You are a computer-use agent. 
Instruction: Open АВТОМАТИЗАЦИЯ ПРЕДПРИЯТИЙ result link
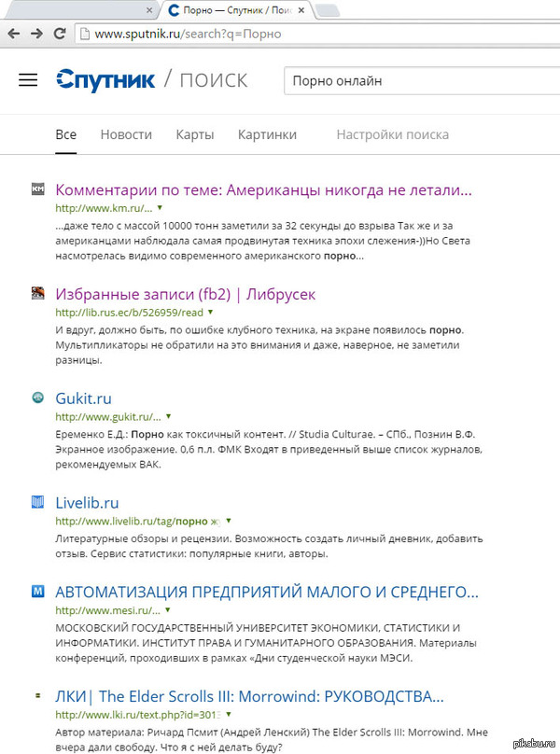click(x=267, y=592)
